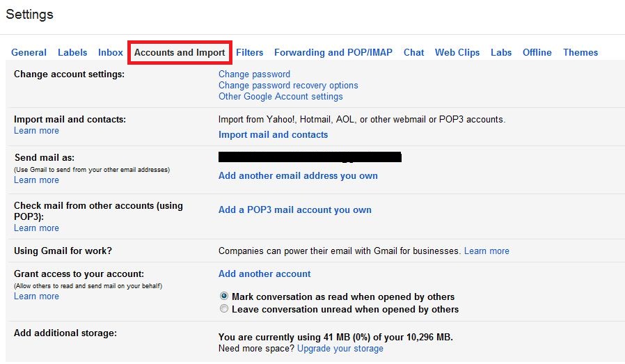Screen dimensions: 625x364
Task: Open Other Google Account settings
Action: point(280,97)
